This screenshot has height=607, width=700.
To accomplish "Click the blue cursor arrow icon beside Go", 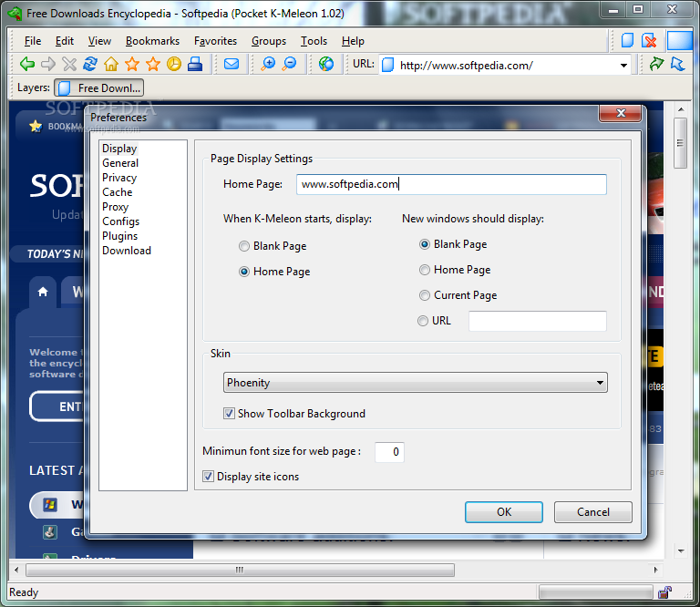I will 678,64.
